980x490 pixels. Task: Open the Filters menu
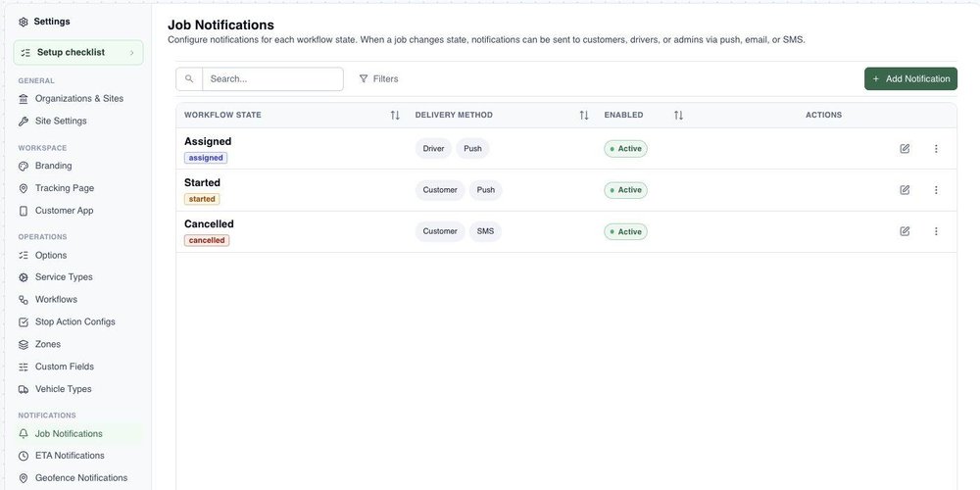[x=378, y=79]
